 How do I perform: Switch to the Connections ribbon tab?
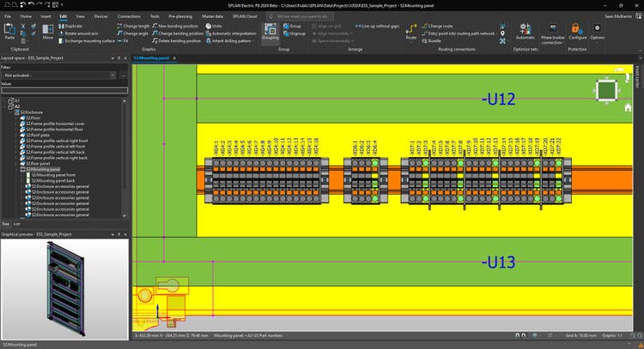129,16
